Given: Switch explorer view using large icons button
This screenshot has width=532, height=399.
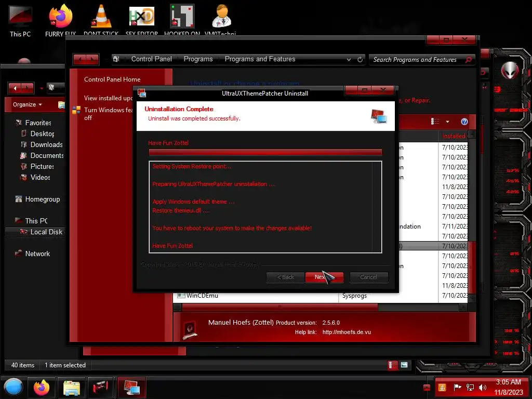Looking at the screenshot, I should 404,365.
